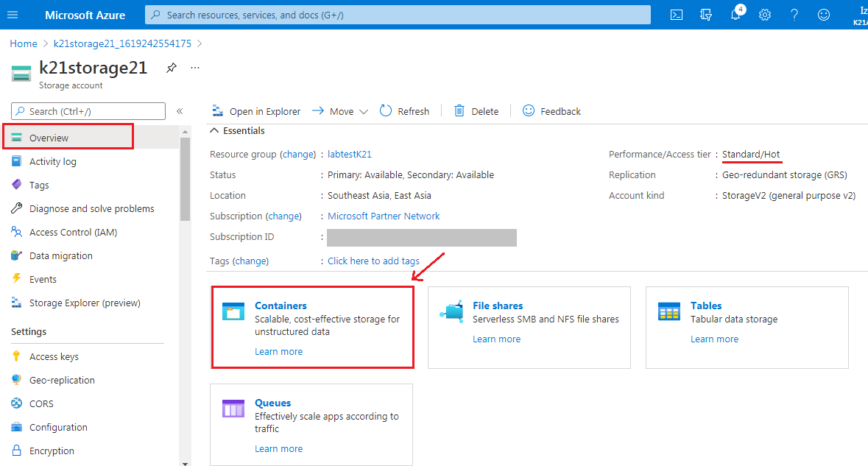Pin k21storage21 to dashboard

pyautogui.click(x=172, y=68)
